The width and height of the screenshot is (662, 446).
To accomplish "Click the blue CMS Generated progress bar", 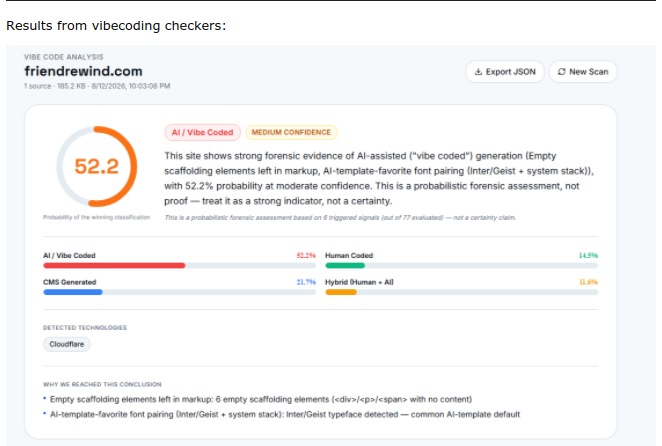I will 73,292.
